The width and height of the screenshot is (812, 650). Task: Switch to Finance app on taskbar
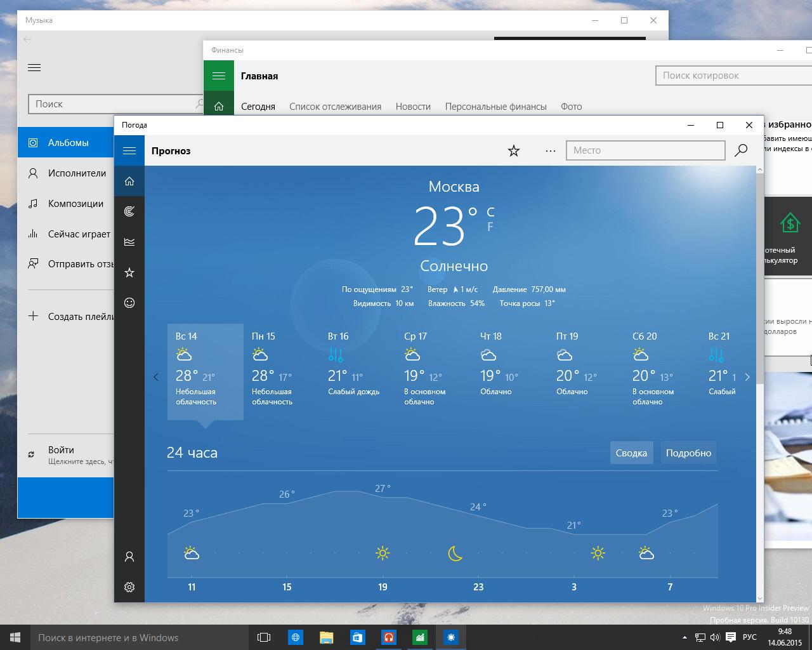pyautogui.click(x=419, y=637)
